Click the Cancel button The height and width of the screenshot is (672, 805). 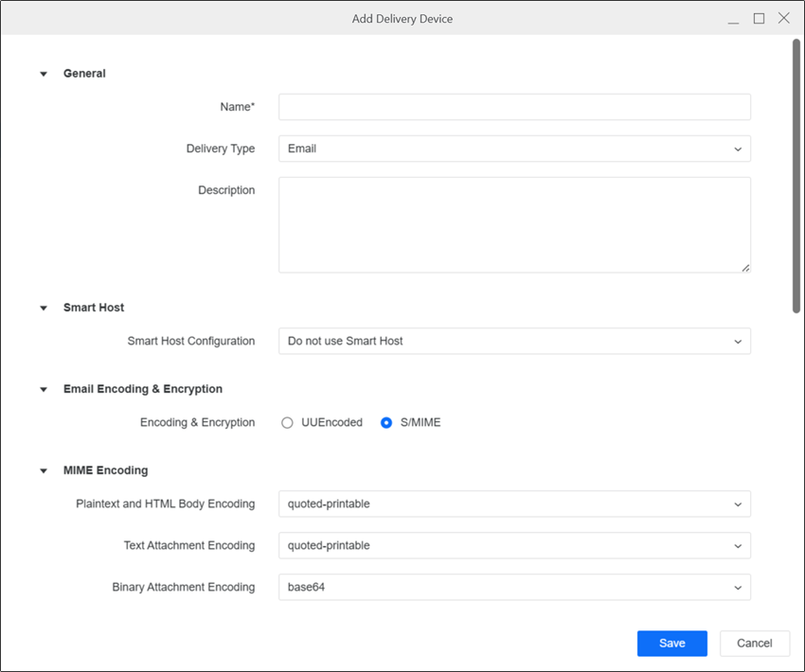(754, 644)
